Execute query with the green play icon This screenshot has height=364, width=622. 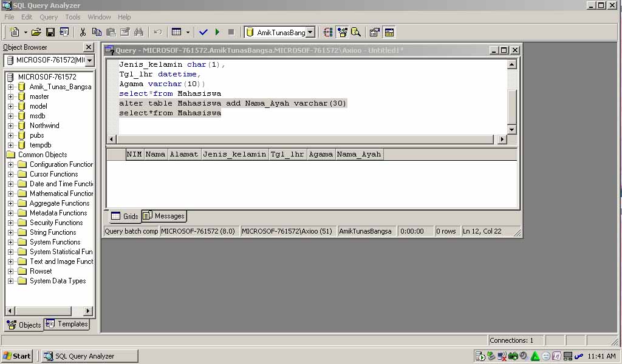tap(217, 32)
